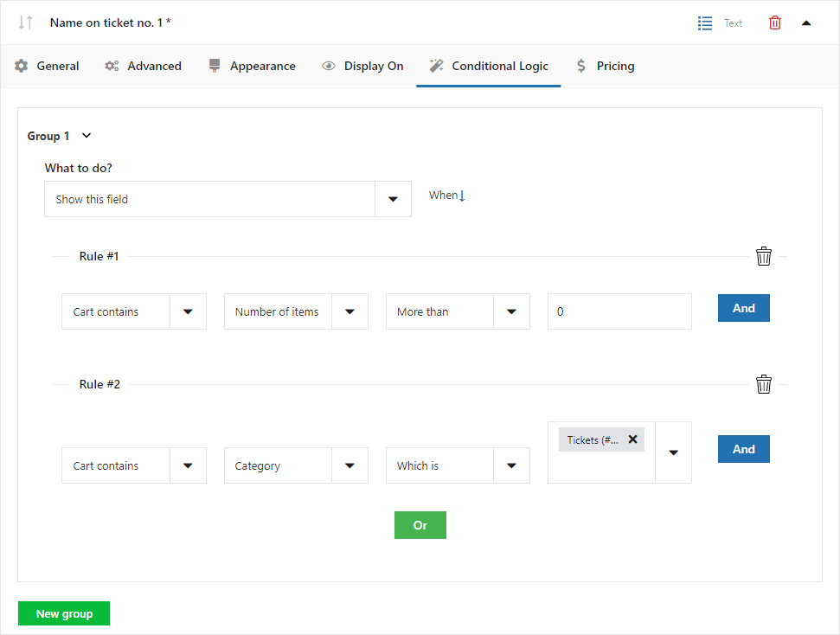Click the New group button

click(64, 613)
